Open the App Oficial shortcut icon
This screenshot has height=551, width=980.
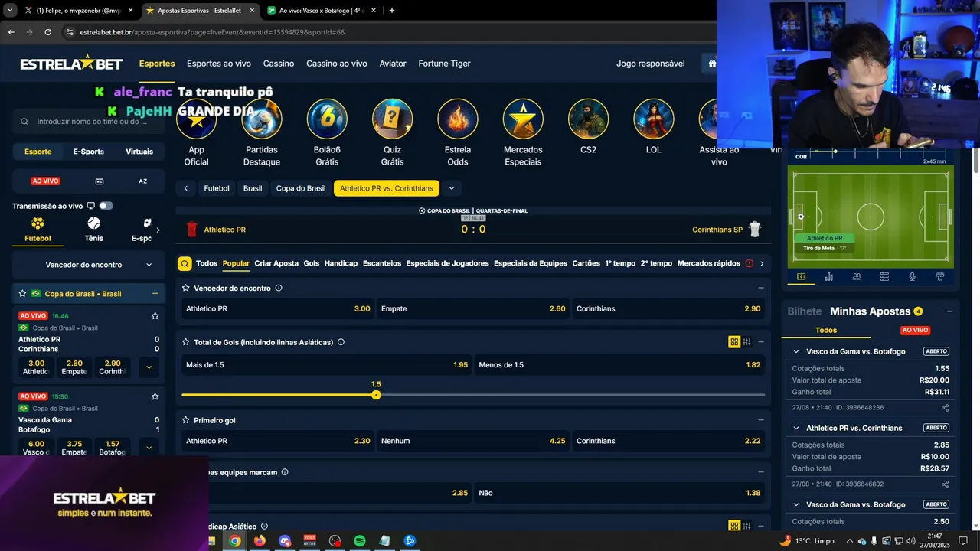tap(197, 120)
